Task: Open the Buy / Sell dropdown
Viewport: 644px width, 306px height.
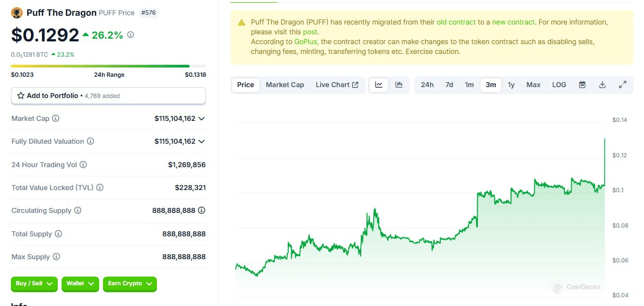Action: [x=34, y=284]
